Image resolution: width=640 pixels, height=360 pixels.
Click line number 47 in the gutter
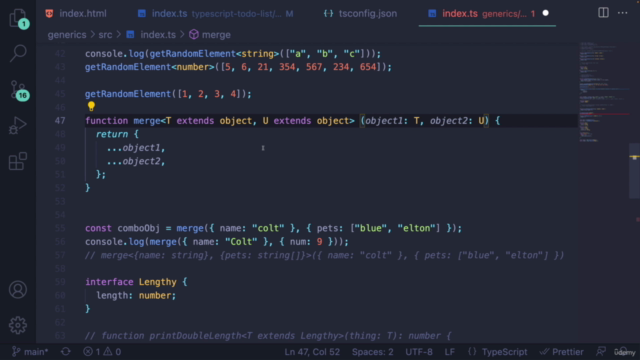(x=60, y=121)
